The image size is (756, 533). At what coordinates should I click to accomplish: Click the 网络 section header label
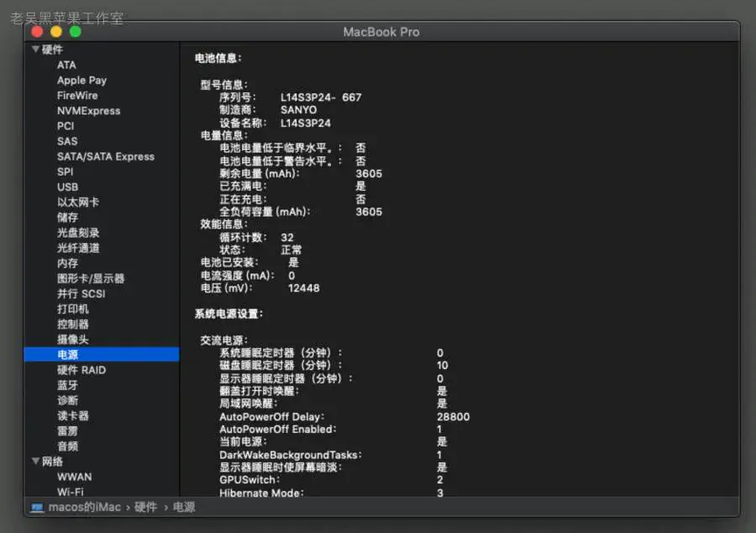52,462
